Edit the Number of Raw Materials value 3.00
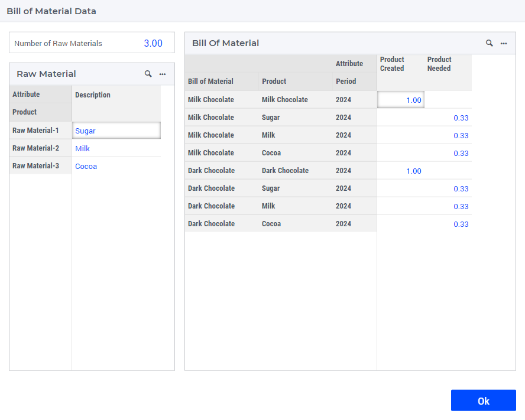The width and height of the screenshot is (525, 420). (x=153, y=43)
